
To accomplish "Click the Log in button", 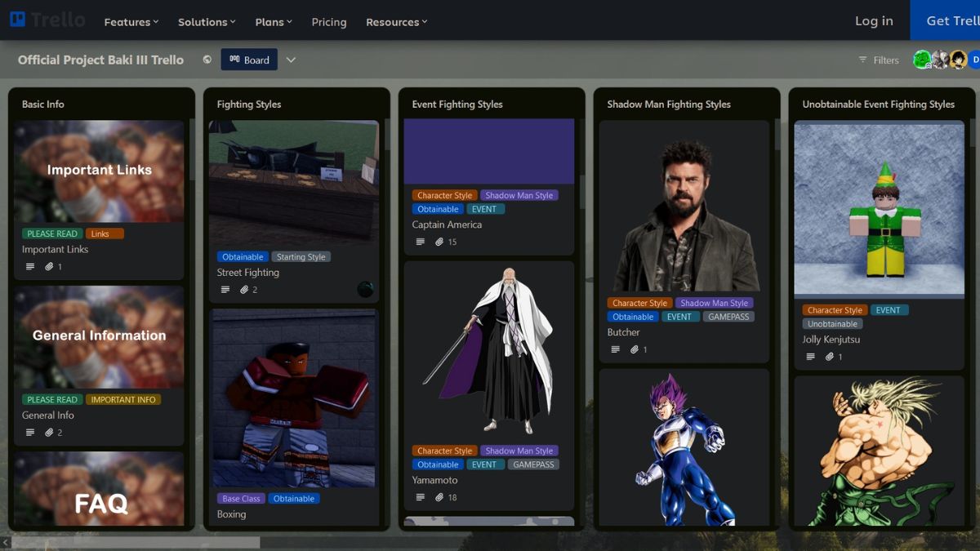I will click(873, 21).
